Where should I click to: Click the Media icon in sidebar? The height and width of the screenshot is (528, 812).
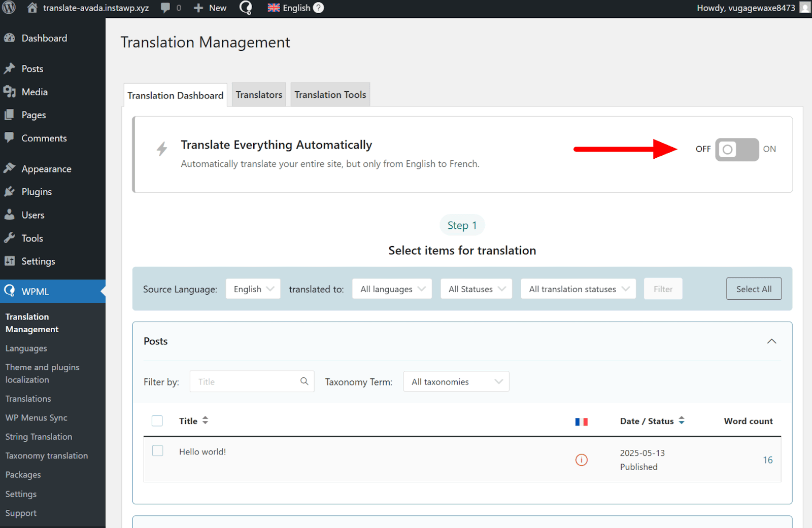pos(10,92)
